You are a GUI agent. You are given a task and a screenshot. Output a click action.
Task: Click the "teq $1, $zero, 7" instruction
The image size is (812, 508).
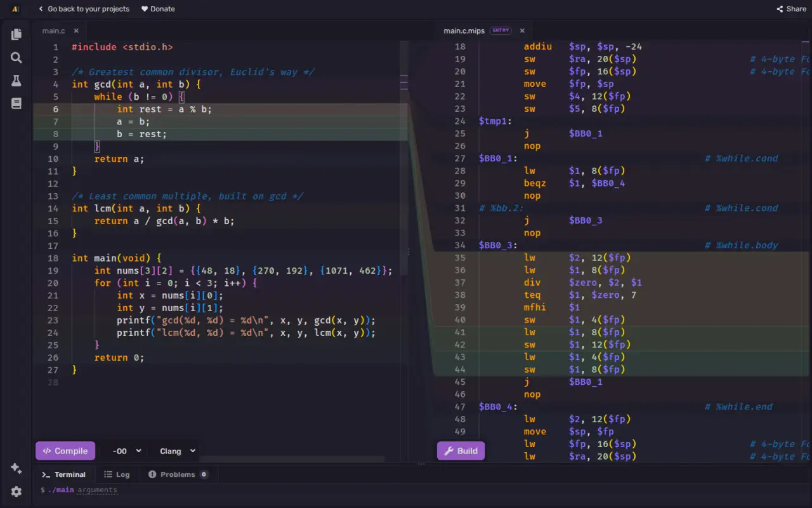[x=580, y=295]
